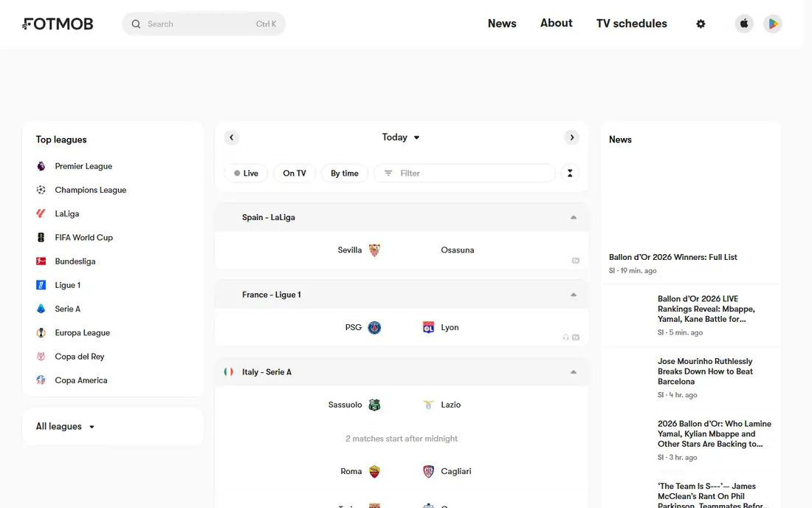Click the Serie A logo icon
Screen dimensions: 812x508
[41, 309]
